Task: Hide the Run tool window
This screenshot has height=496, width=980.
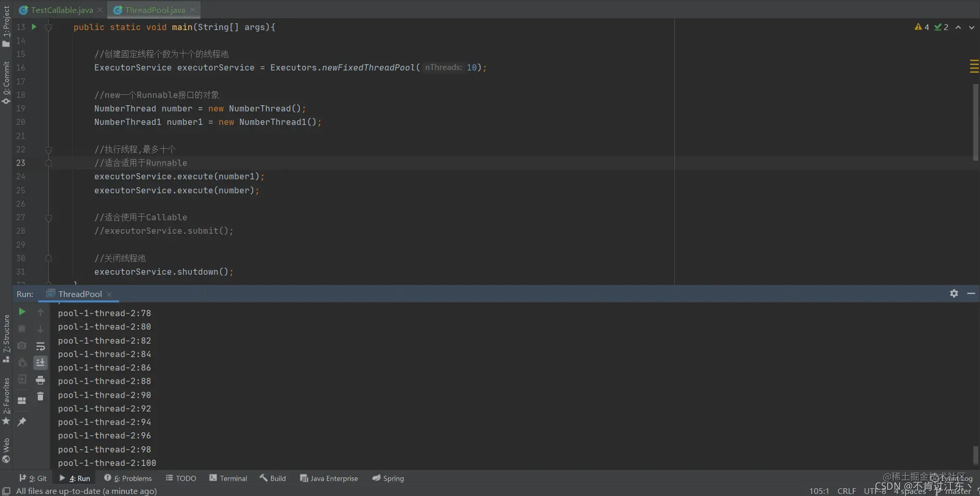Action: [x=971, y=293]
